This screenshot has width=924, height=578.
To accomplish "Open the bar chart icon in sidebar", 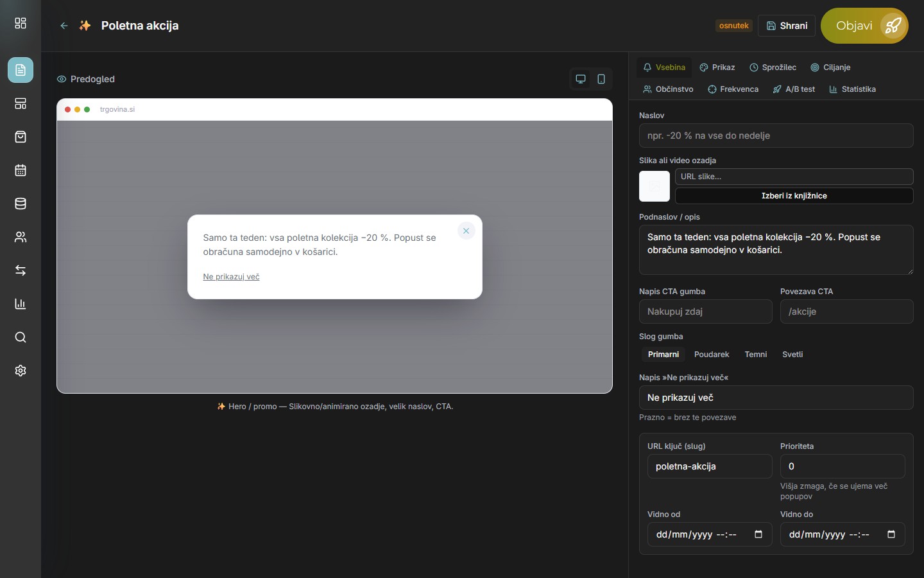I will (21, 304).
